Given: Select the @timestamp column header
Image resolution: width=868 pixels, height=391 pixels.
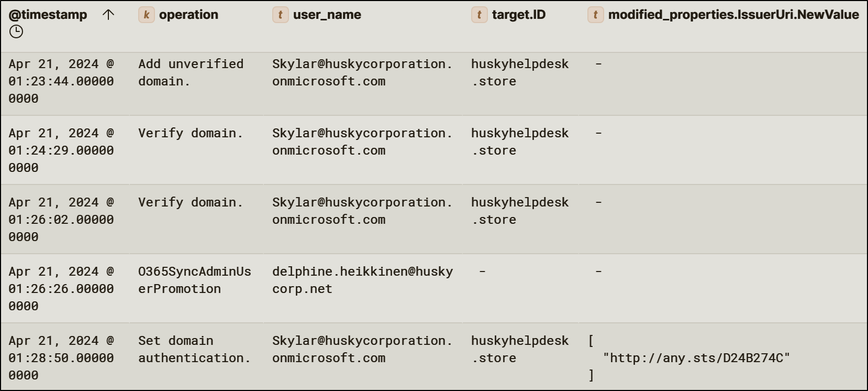Looking at the screenshot, I should pos(48,15).
